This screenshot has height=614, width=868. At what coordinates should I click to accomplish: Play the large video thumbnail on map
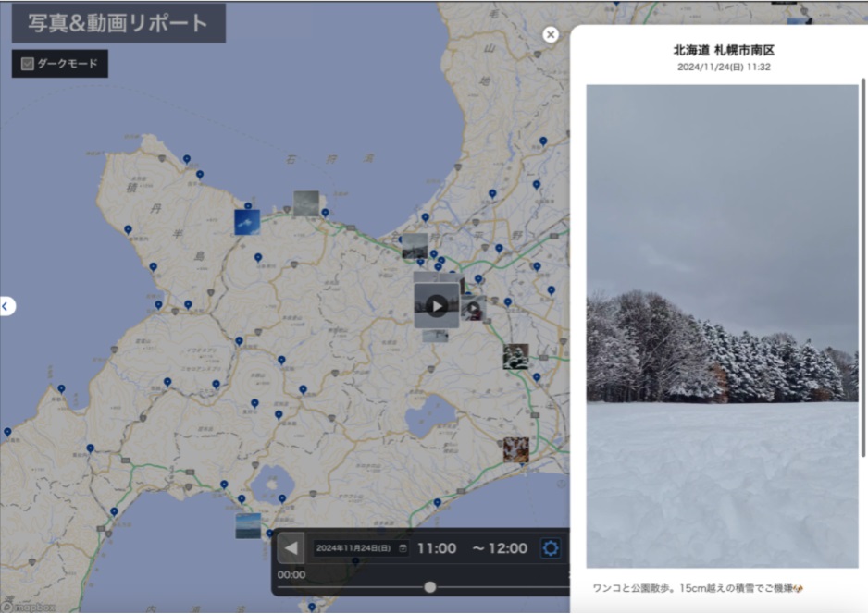pyautogui.click(x=436, y=305)
